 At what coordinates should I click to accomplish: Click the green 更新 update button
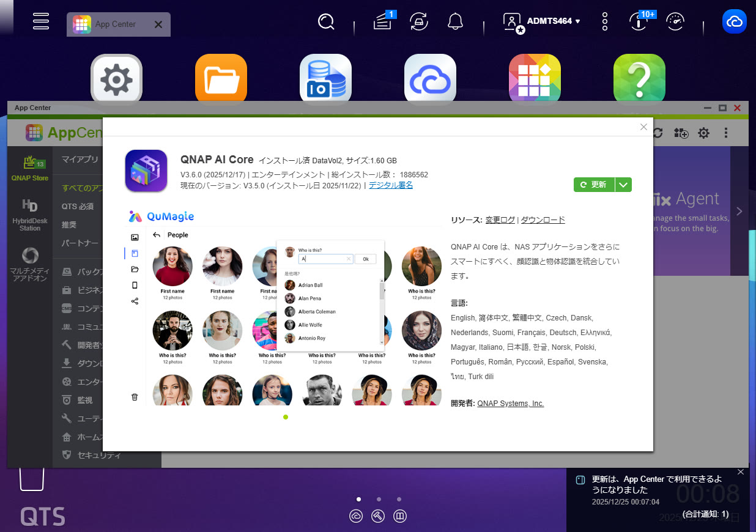(594, 185)
